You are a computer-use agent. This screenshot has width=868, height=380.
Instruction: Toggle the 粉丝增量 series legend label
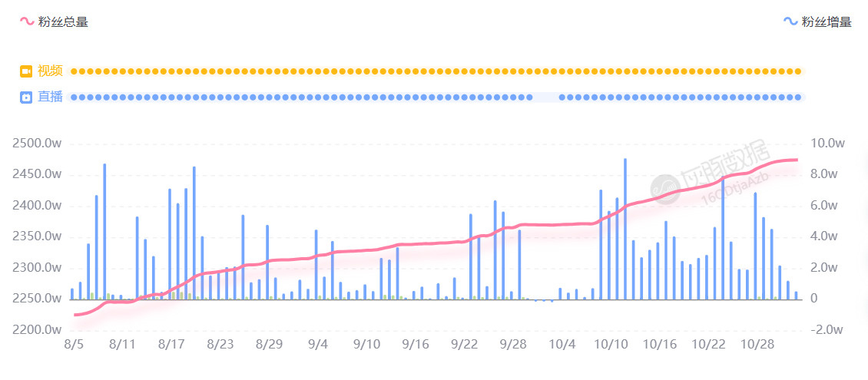click(x=827, y=22)
